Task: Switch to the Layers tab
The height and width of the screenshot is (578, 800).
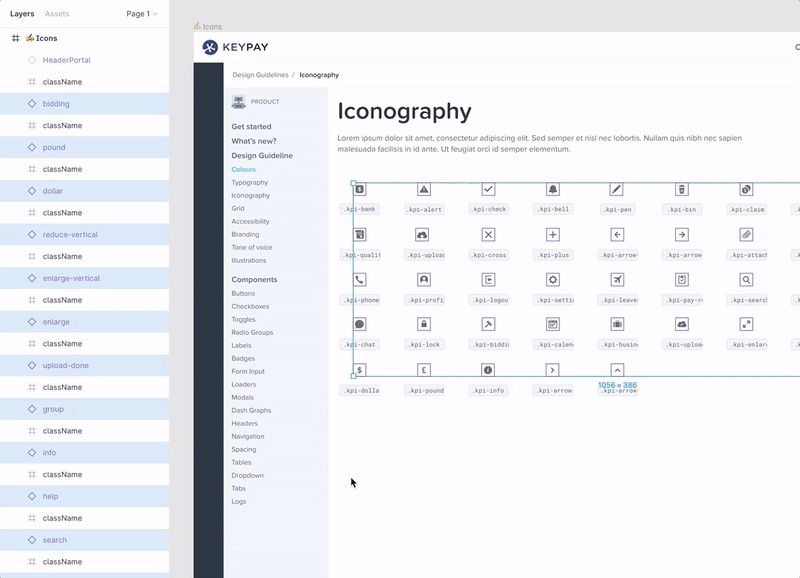Action: [x=22, y=14]
